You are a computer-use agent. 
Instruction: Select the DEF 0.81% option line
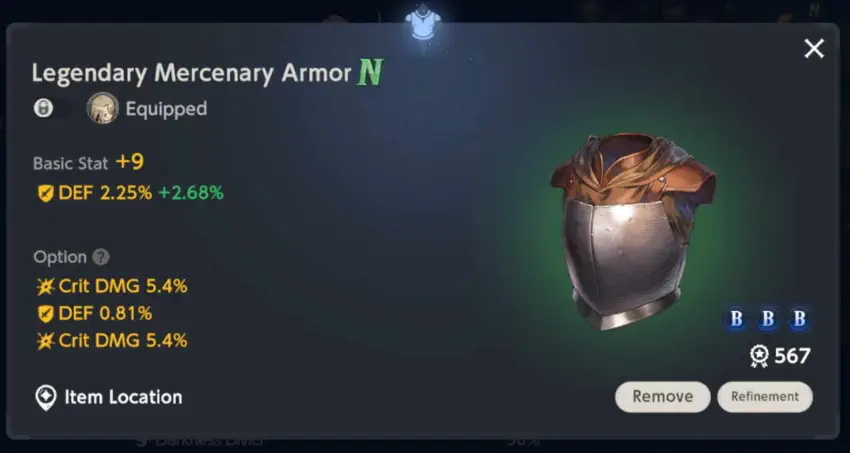click(x=94, y=313)
